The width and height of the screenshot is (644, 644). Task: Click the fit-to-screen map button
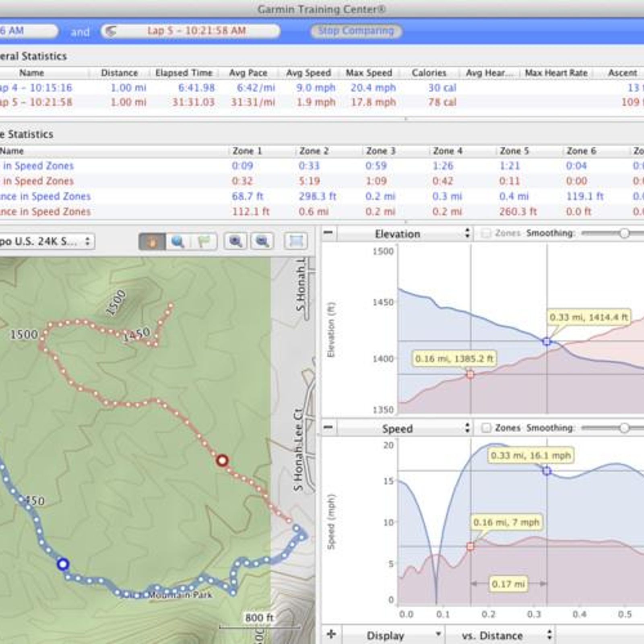[x=296, y=242]
